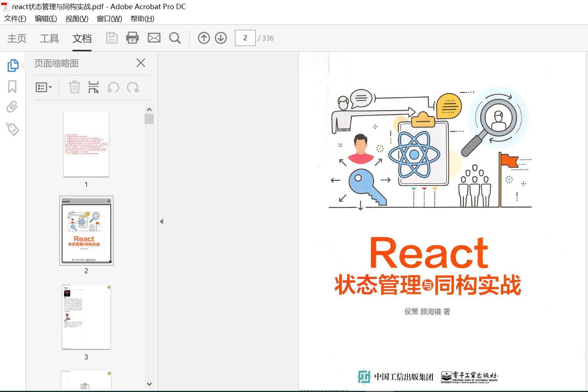Viewport: 588px width, 392px height.
Task: Close the 页面缩略图 panel
Action: point(141,63)
